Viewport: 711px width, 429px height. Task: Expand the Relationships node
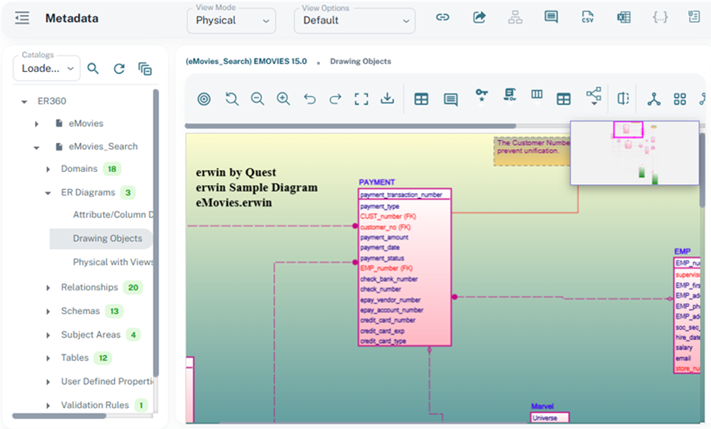48,288
